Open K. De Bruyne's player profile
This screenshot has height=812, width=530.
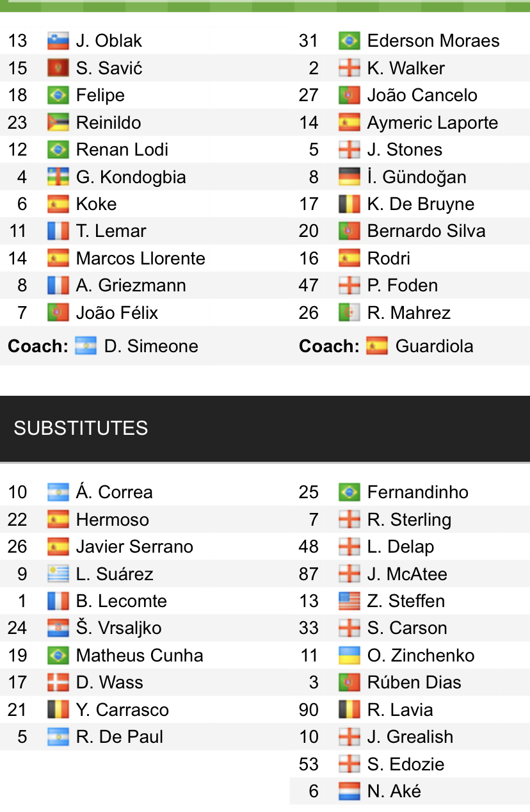pyautogui.click(x=421, y=204)
